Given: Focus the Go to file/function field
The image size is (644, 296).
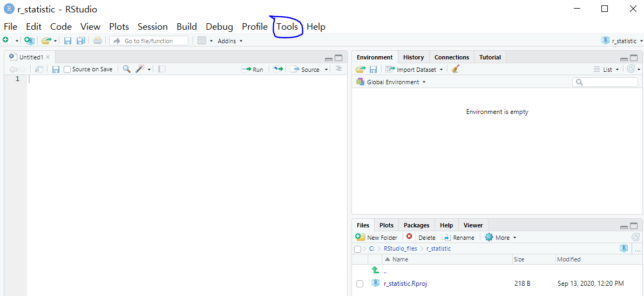Looking at the screenshot, I should (x=148, y=41).
